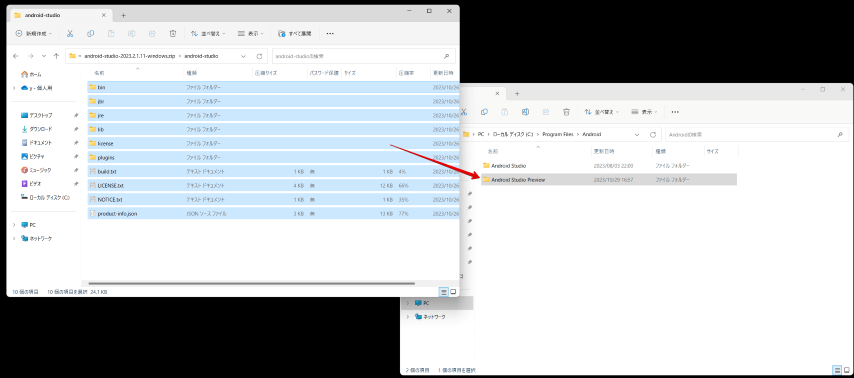Click the Rename icon in the android-studio window
854x378 pixels.
[131, 33]
